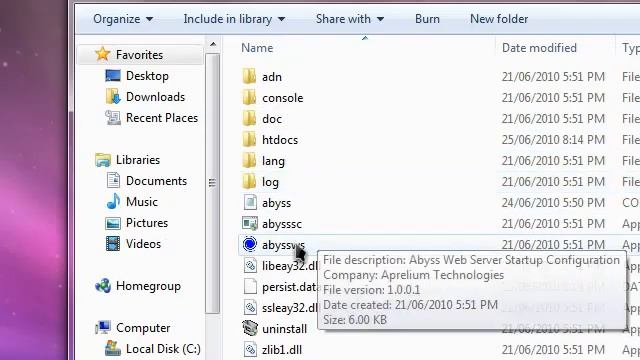Click the Computer icon in sidebar
Viewport: 640px width, 360px height.
click(x=103, y=327)
